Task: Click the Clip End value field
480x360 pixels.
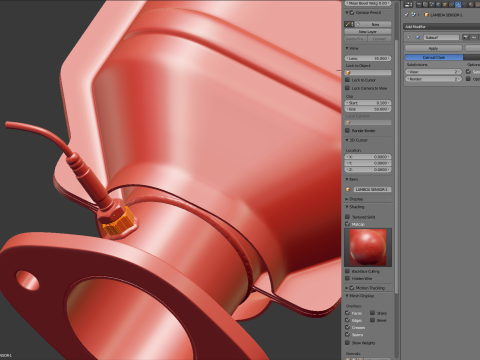Action: click(x=368, y=109)
